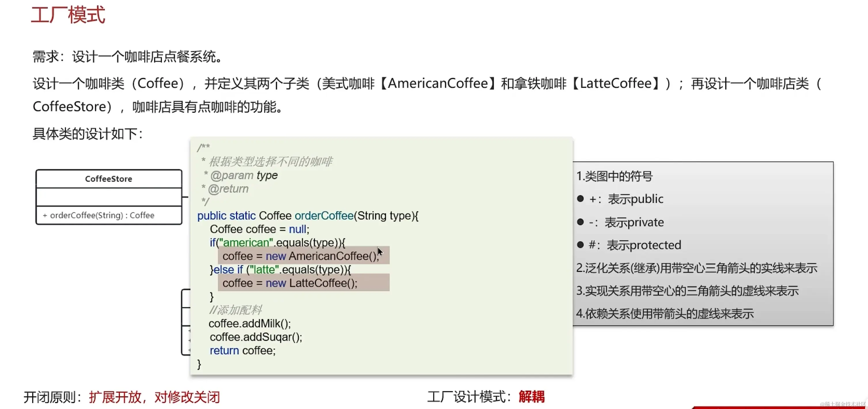Click the coffee.addSugar() code line

pos(256,337)
